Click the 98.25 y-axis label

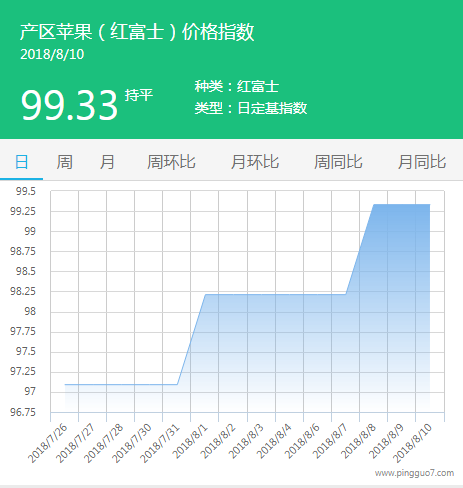click(x=23, y=291)
